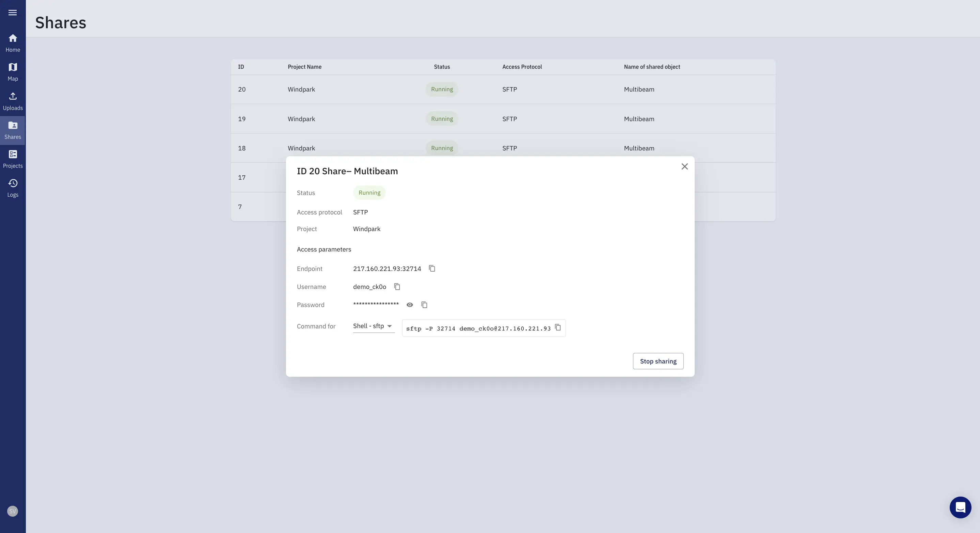Click Running status badge in row 19
This screenshot has width=980, height=533.
tap(442, 118)
